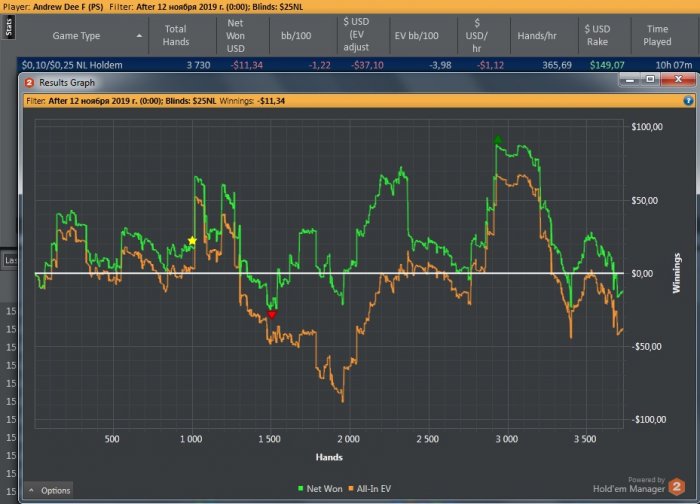This screenshot has height=504, width=700.
Task: Sort by Total Hands column
Action: pos(176,35)
